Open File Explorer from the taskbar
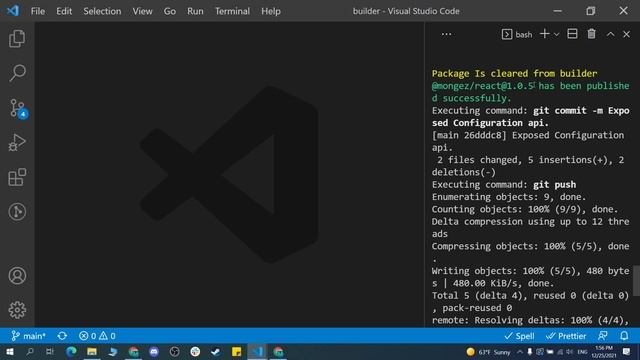 coord(92,352)
